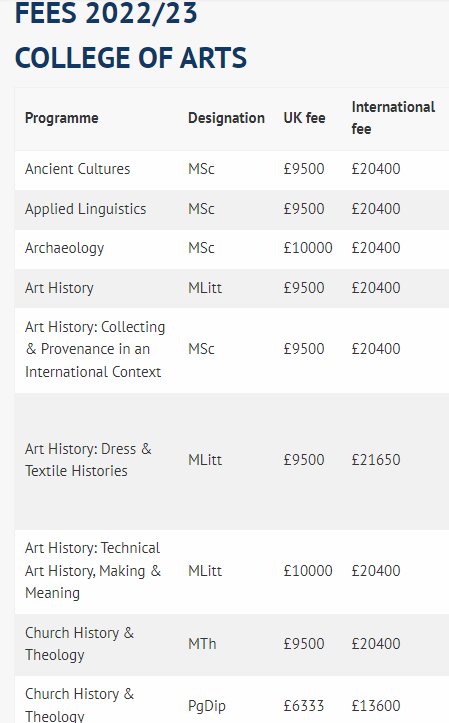
Task: Click Art History: Collecting & Provenance programme
Action: pos(95,350)
